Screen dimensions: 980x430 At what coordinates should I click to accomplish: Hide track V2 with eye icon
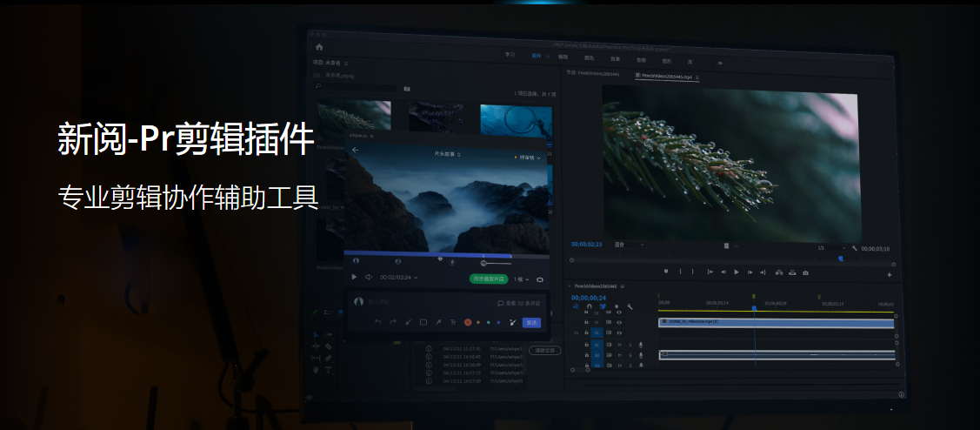(x=619, y=322)
